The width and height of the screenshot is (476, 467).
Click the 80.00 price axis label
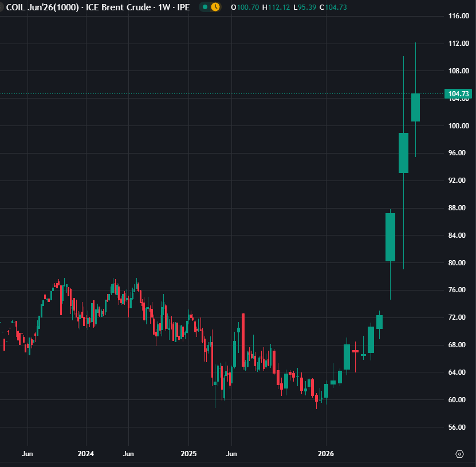tap(457, 262)
